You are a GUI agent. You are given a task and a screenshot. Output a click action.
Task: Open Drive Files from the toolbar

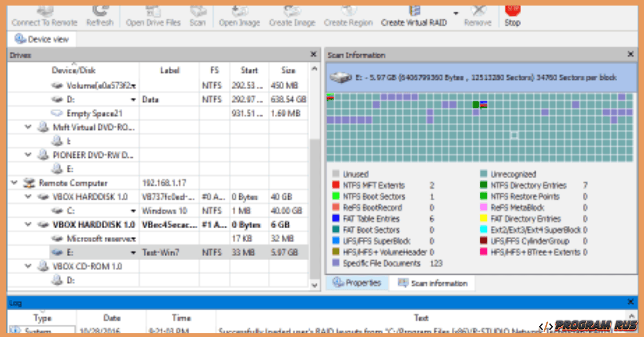(153, 14)
